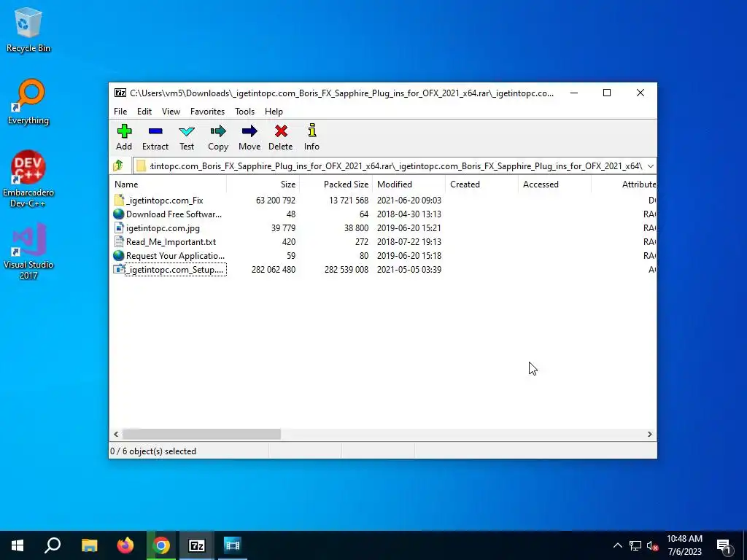747x560 pixels.
Task: Open File Explorer from the taskbar
Action: point(90,545)
